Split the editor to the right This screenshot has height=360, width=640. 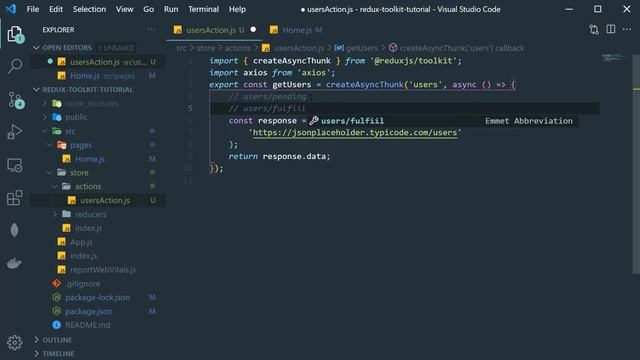click(611, 29)
